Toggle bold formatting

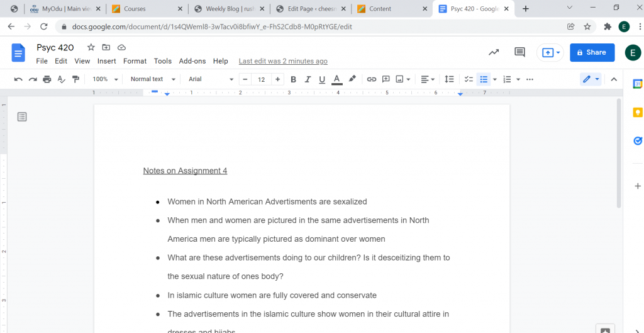point(293,79)
